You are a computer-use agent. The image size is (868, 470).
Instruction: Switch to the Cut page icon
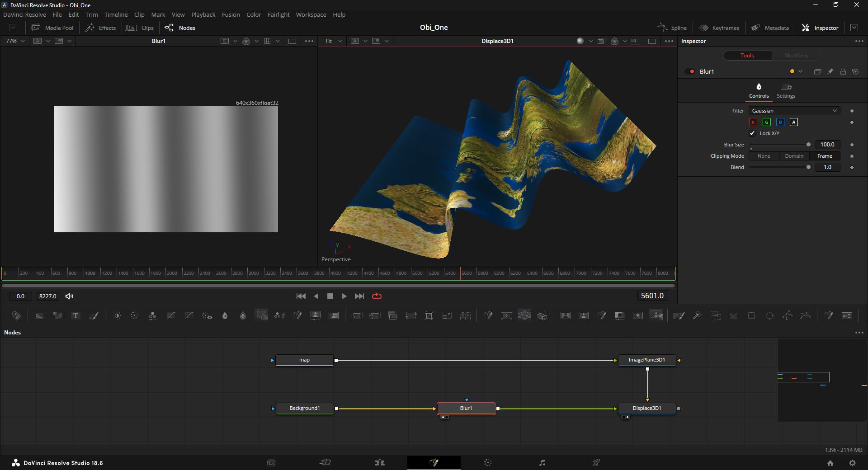click(325, 463)
